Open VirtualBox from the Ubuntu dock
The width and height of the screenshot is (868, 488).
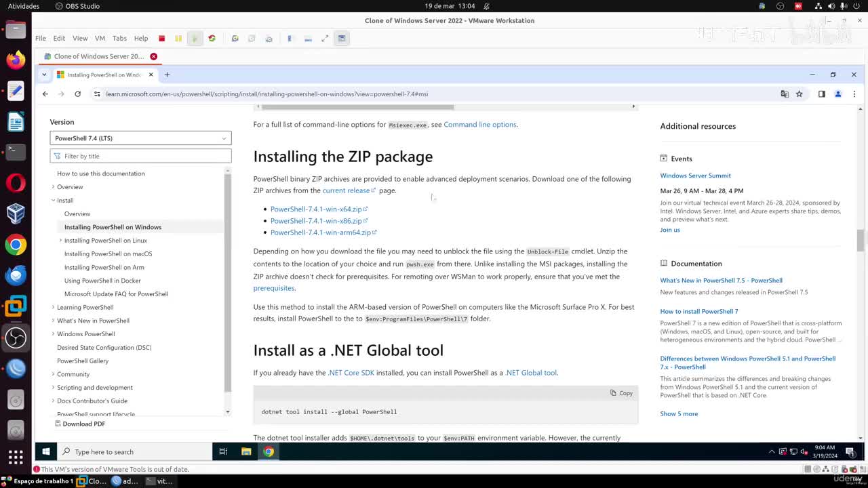(x=16, y=213)
